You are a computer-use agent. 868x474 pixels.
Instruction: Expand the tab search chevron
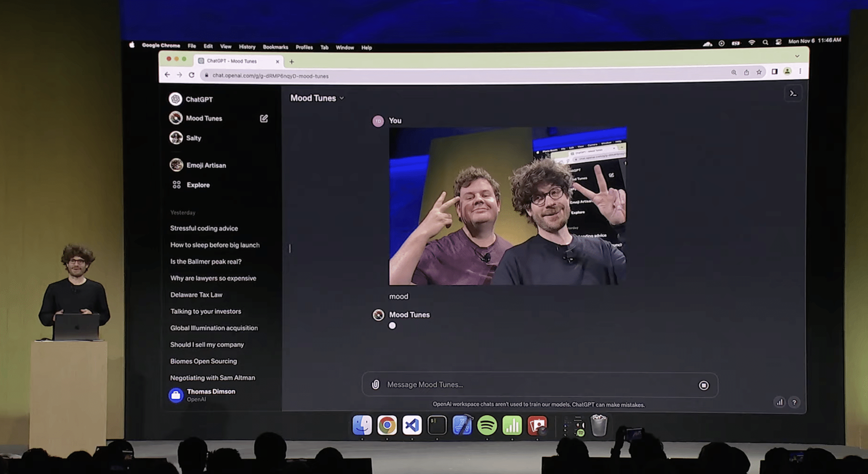[797, 56]
